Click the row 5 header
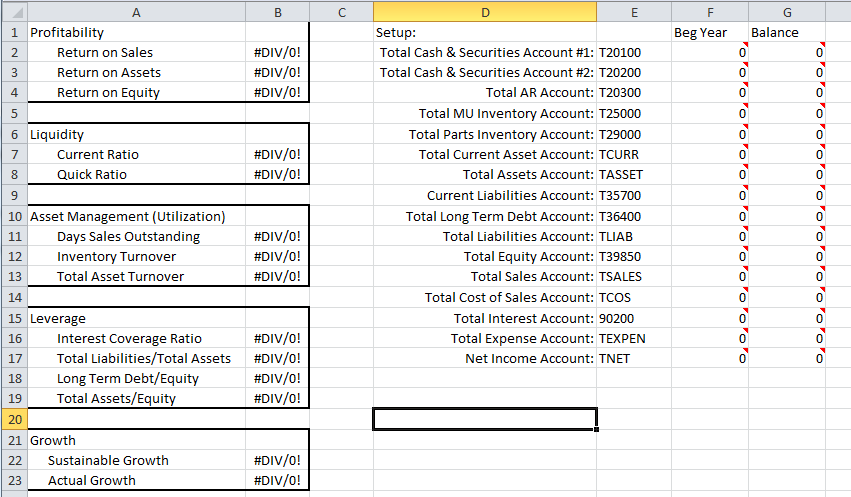This screenshot has height=497, width=851. [x=13, y=113]
